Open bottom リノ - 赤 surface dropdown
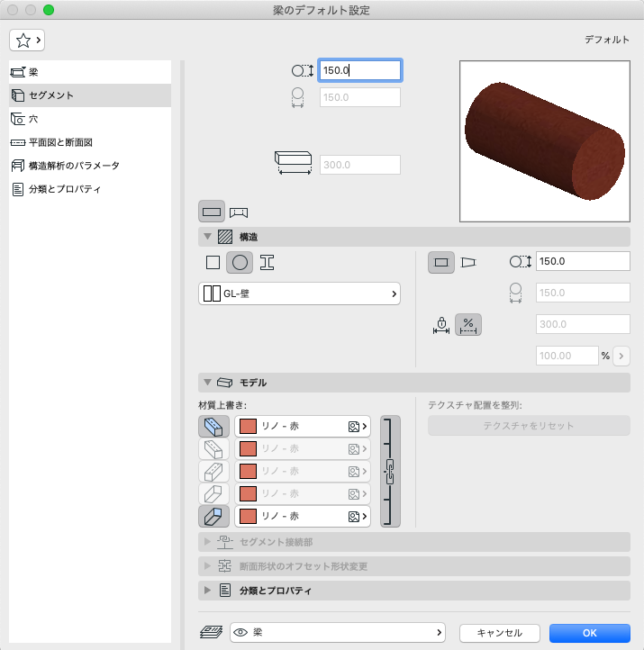This screenshot has height=650, width=644. (303, 517)
